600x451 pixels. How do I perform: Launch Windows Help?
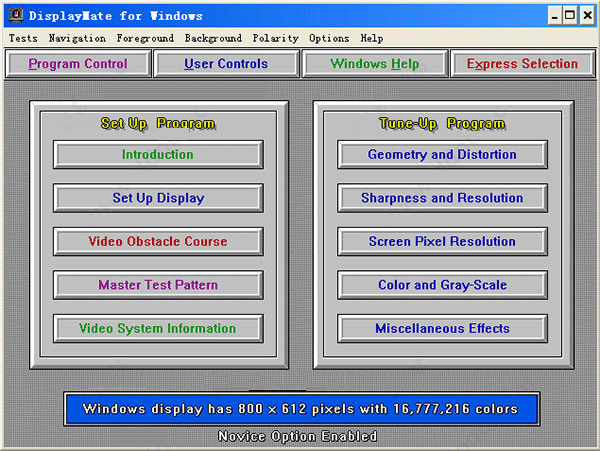(x=375, y=63)
